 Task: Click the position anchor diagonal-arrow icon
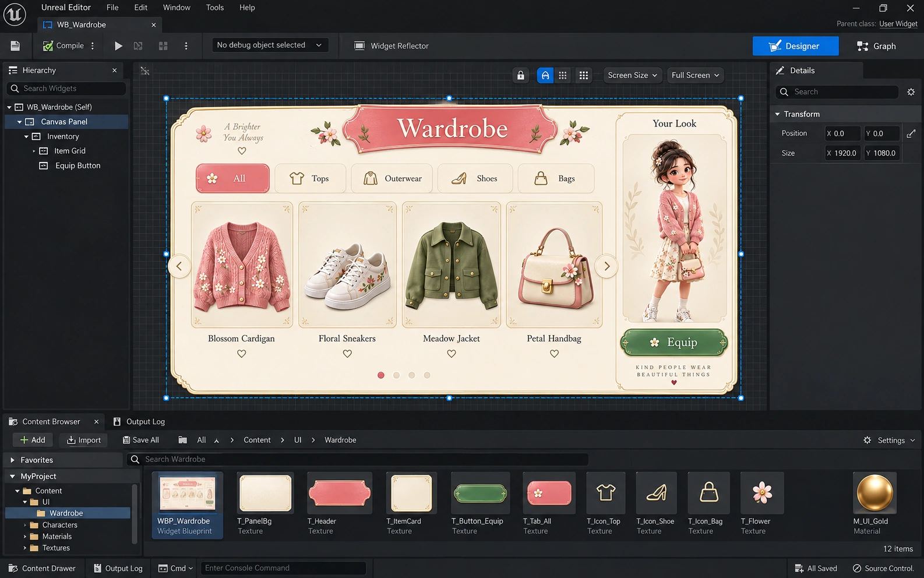pyautogui.click(x=911, y=133)
